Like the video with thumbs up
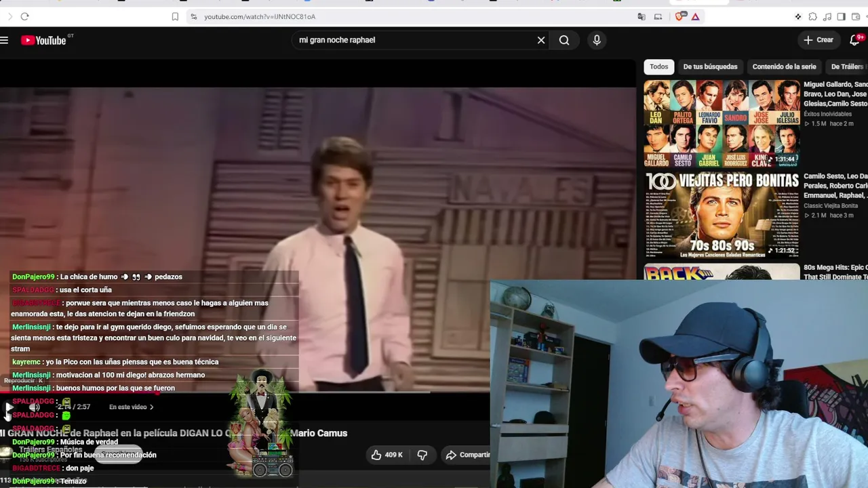 [387, 455]
